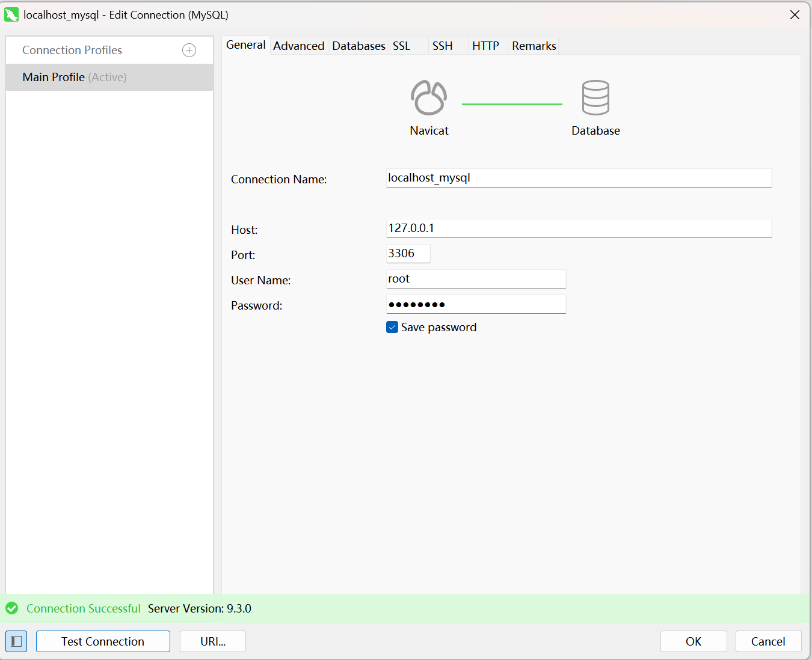Click the Cancel button
Viewport: 812px width, 660px height.
(x=768, y=641)
